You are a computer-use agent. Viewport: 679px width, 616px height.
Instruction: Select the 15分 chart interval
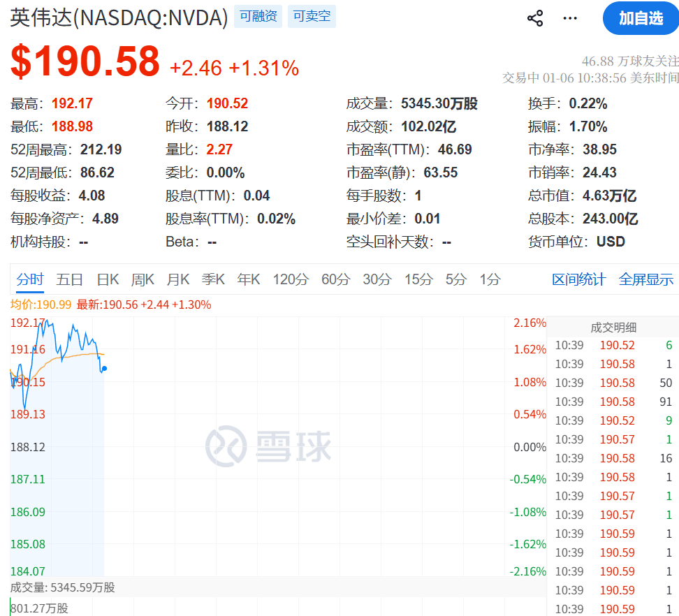[x=418, y=279]
